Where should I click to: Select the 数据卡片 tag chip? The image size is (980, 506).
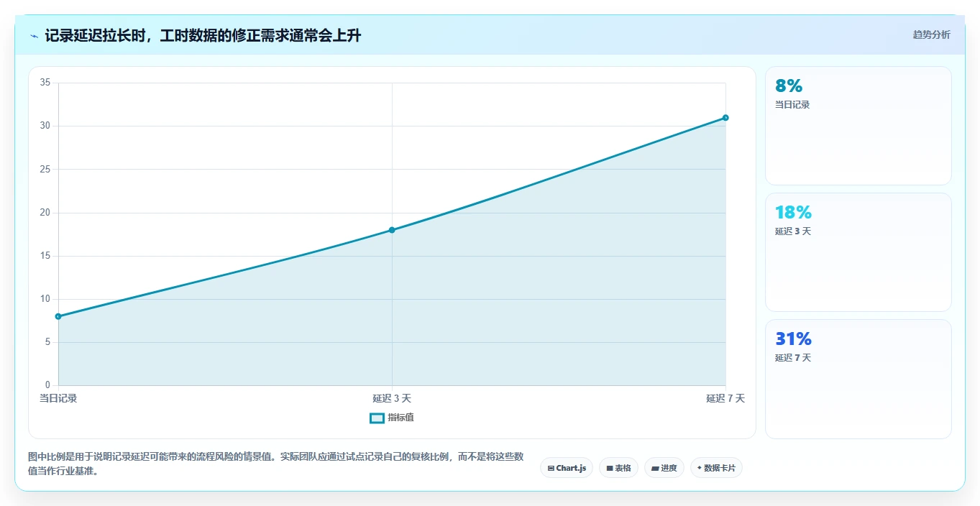point(716,468)
